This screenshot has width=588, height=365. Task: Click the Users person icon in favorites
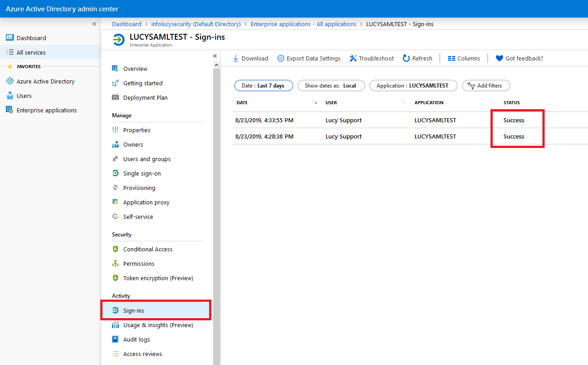pyautogui.click(x=9, y=96)
